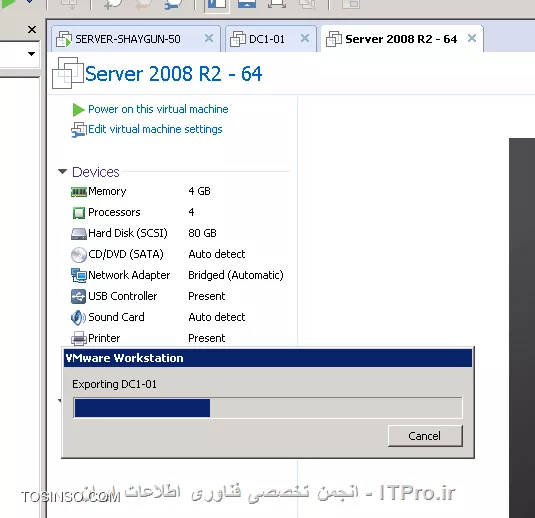The height and width of the screenshot is (518, 535).
Task: Close the SERVER-SHAYGUN-50 tab
Action: point(209,38)
